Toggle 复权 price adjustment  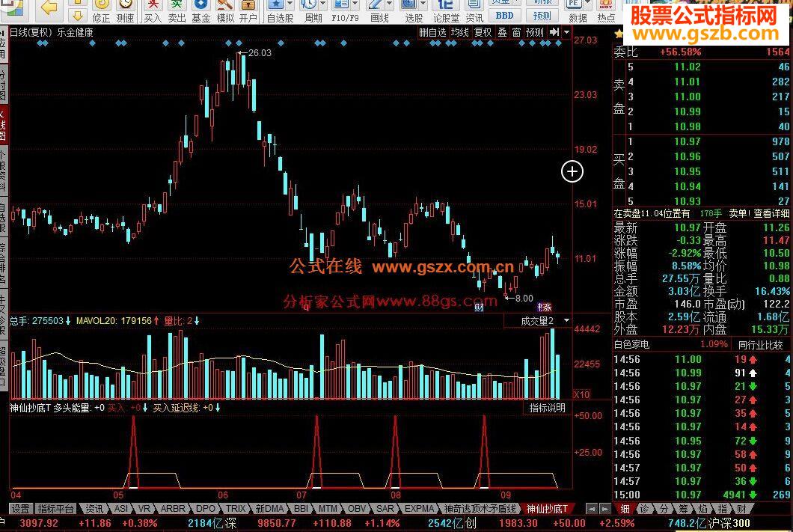pyautogui.click(x=483, y=32)
